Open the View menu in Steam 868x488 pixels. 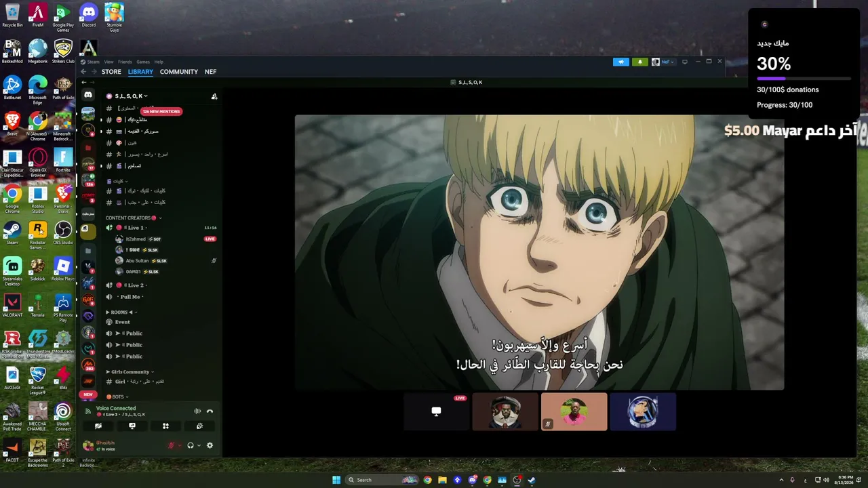108,62
